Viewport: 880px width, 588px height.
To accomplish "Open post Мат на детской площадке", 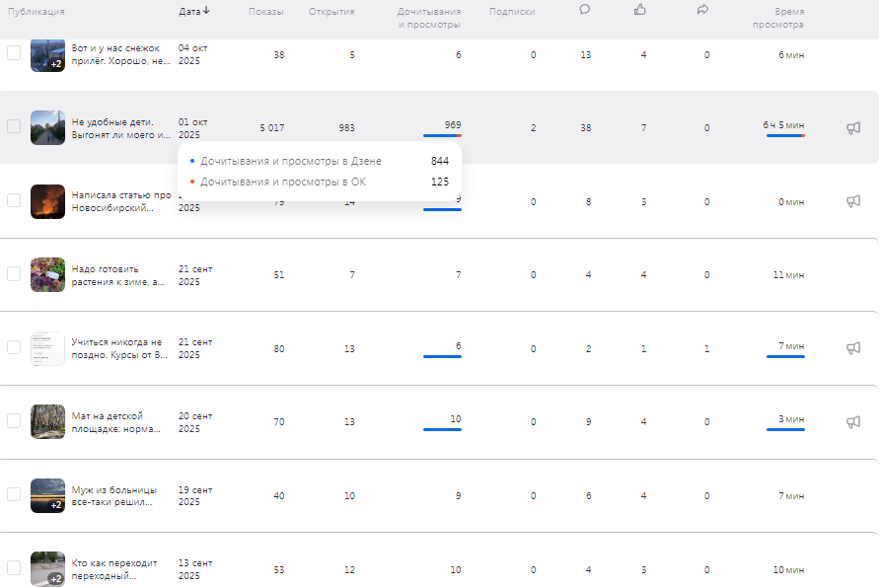I will point(116,422).
